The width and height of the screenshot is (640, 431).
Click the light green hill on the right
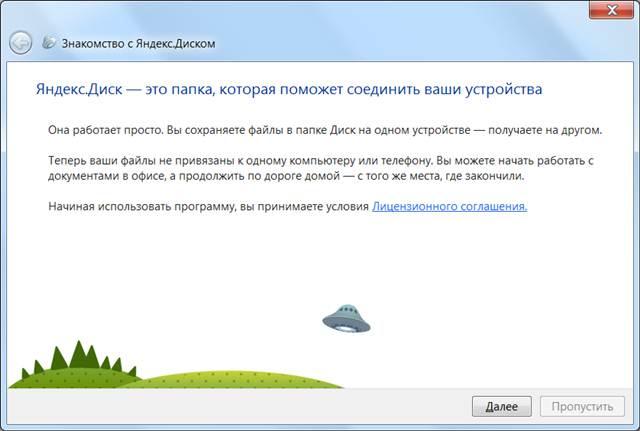click(x=250, y=377)
